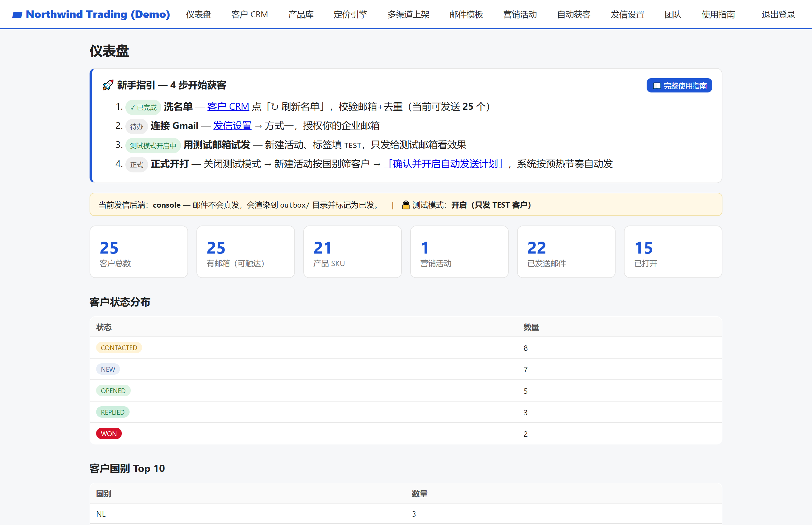Click the lock icon before 测试模式
The width and height of the screenshot is (812, 525).
pos(406,205)
